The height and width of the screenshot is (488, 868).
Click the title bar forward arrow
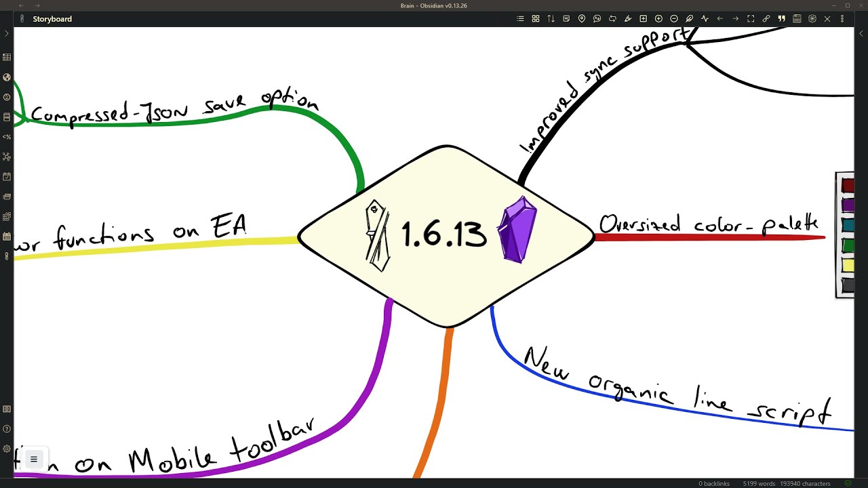pos(37,5)
